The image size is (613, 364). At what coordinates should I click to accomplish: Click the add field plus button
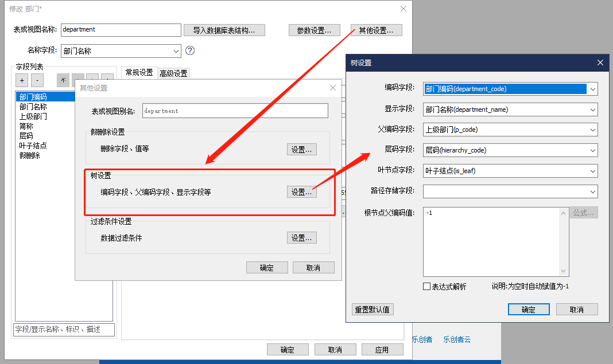pyautogui.click(x=21, y=80)
